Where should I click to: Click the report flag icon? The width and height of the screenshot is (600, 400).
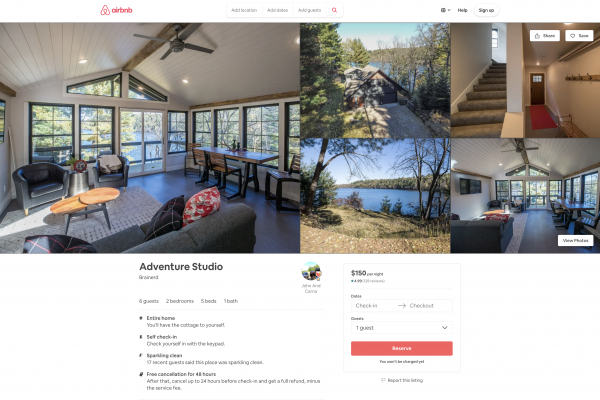[383, 380]
